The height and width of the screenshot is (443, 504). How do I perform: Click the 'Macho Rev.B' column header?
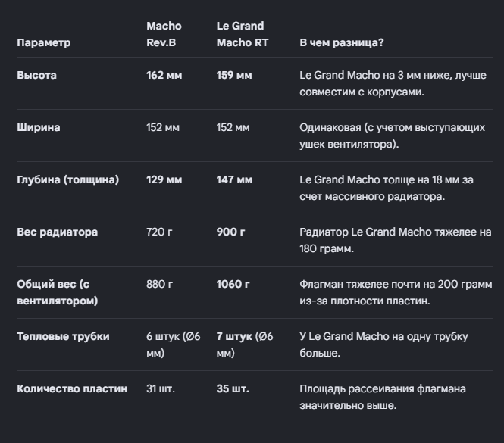(164, 34)
